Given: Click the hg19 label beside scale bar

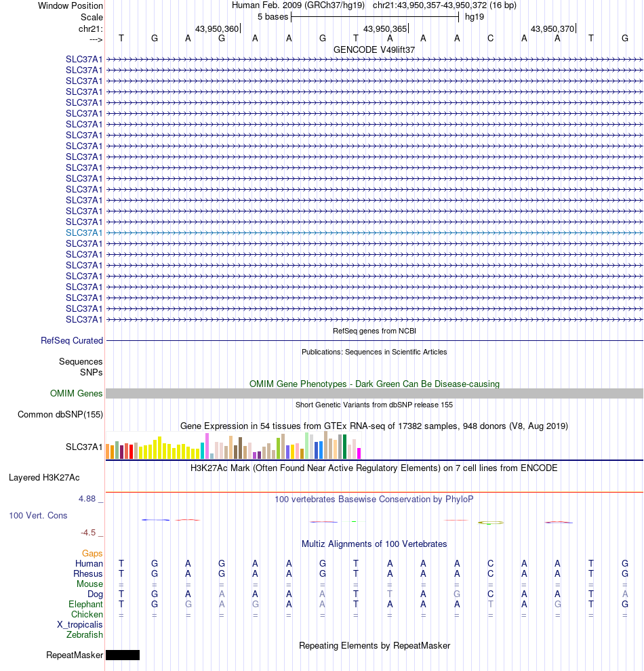Looking at the screenshot, I should (475, 17).
